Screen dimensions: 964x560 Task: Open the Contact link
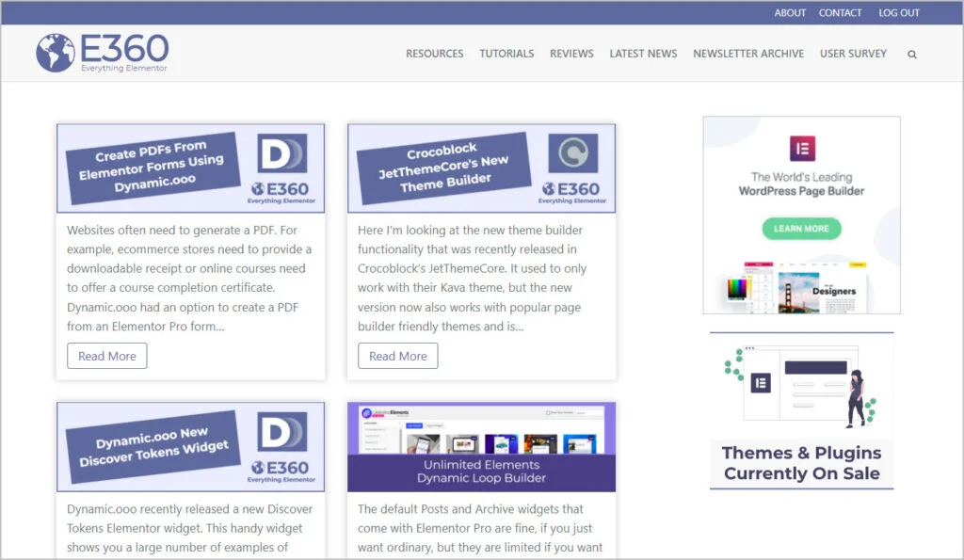pos(840,13)
